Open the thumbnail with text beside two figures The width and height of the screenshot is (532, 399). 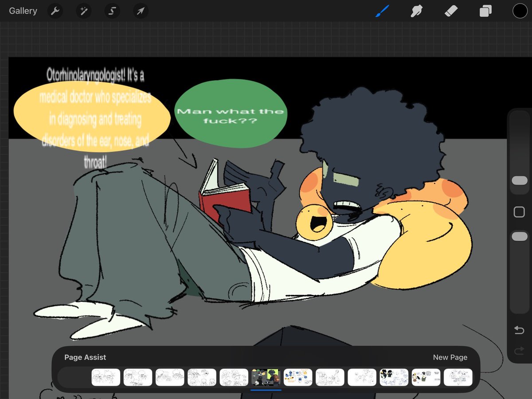tap(426, 377)
